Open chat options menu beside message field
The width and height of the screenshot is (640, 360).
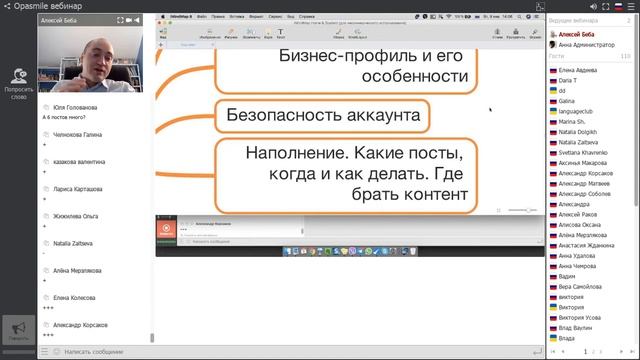point(44,351)
